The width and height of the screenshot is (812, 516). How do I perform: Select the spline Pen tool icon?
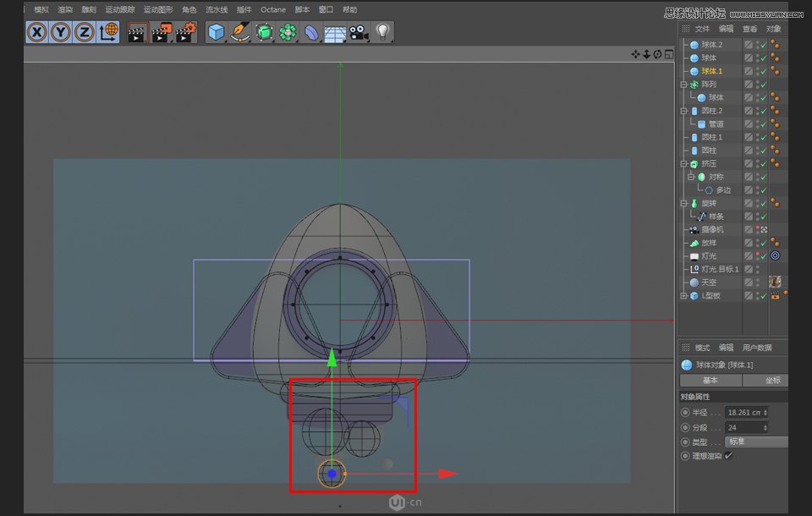coord(239,31)
